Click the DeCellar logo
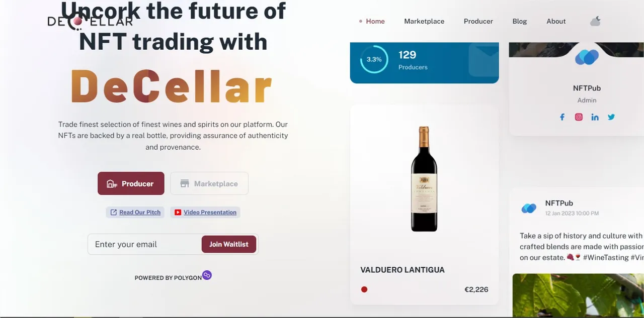644x318 pixels. [90, 21]
